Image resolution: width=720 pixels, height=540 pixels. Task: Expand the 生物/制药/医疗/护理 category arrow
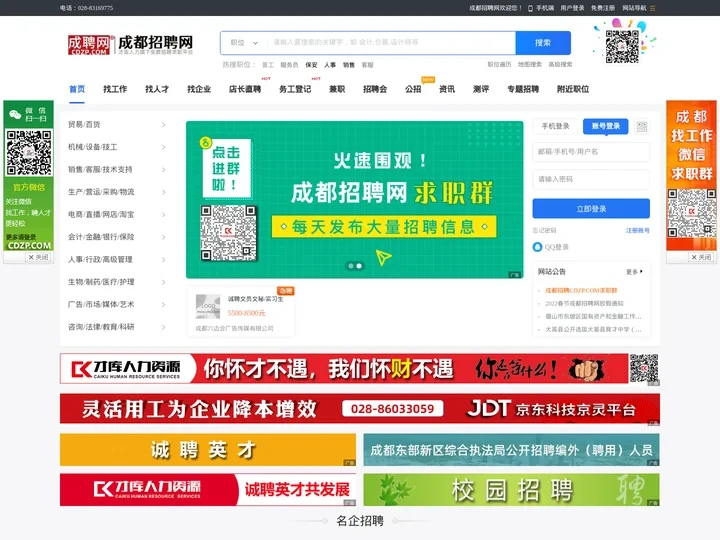pyautogui.click(x=163, y=282)
